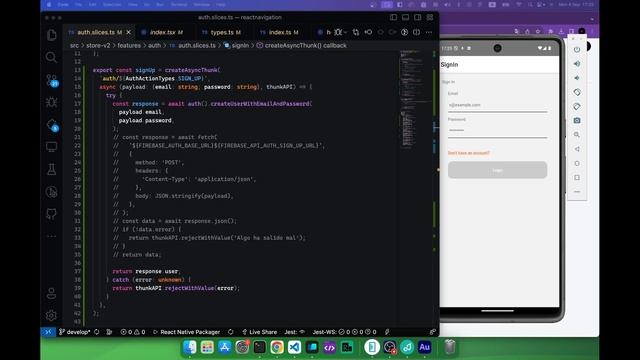
Task: Open the Explorer view in activity bar
Action: tap(51, 35)
